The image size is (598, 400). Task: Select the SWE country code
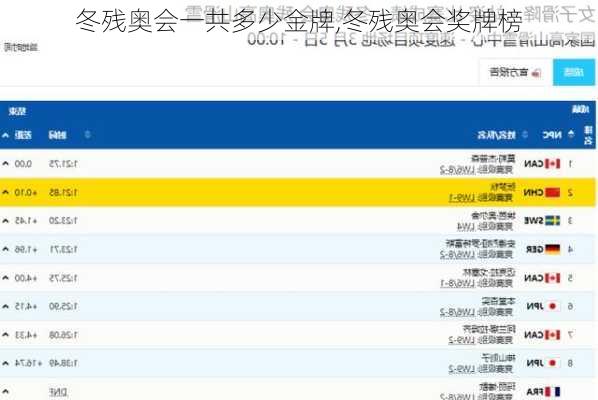(534, 220)
